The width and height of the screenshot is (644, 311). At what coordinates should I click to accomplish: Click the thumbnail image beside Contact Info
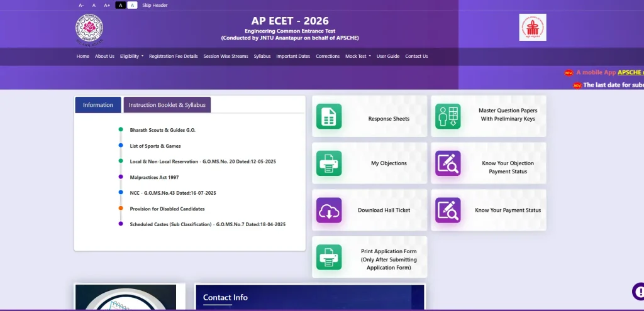[126, 297]
